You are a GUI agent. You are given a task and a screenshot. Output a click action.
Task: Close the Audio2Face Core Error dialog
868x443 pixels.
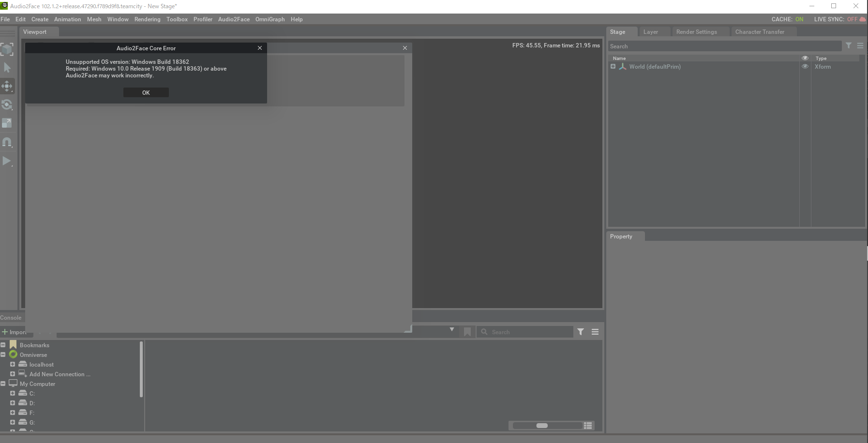point(260,48)
